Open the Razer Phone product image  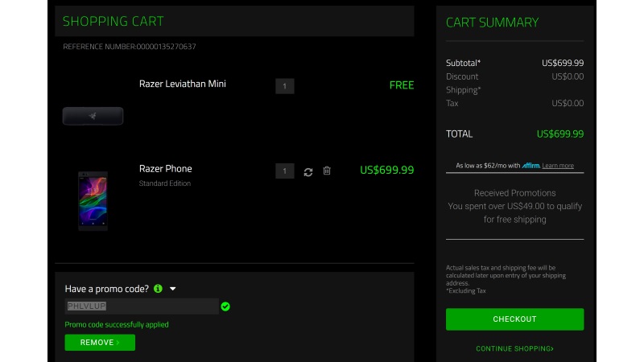pyautogui.click(x=93, y=200)
